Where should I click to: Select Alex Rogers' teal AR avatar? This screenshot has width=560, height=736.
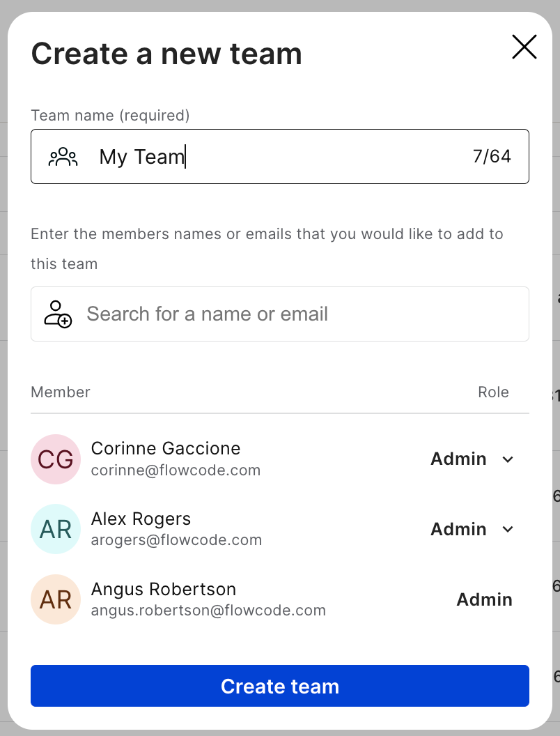point(55,529)
